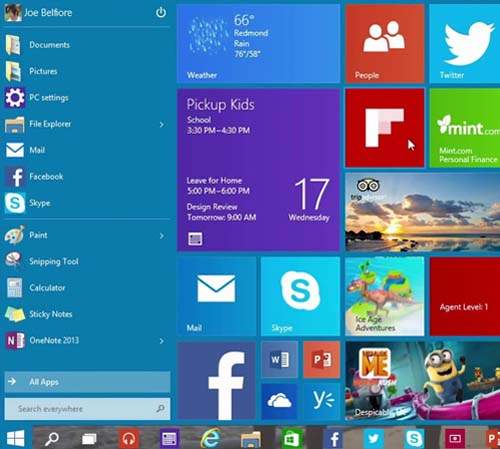Click 'Leave for Home' calendar entry text

214,180
